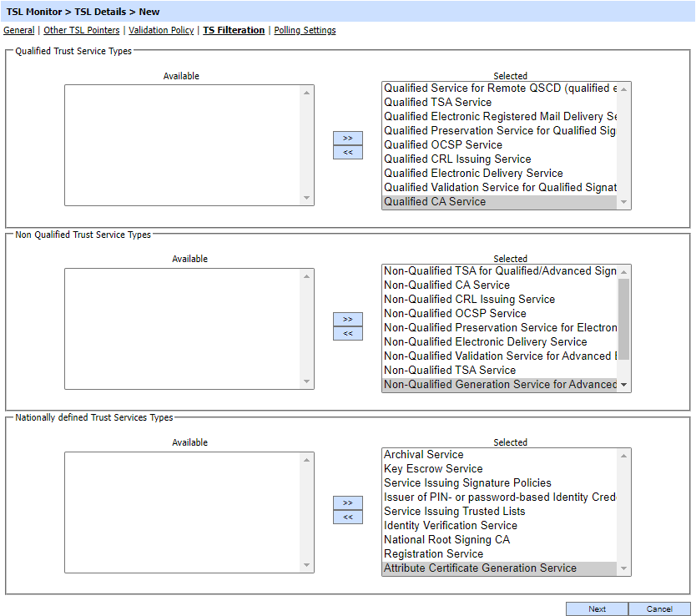Select Key Escrow Service in list

point(432,468)
